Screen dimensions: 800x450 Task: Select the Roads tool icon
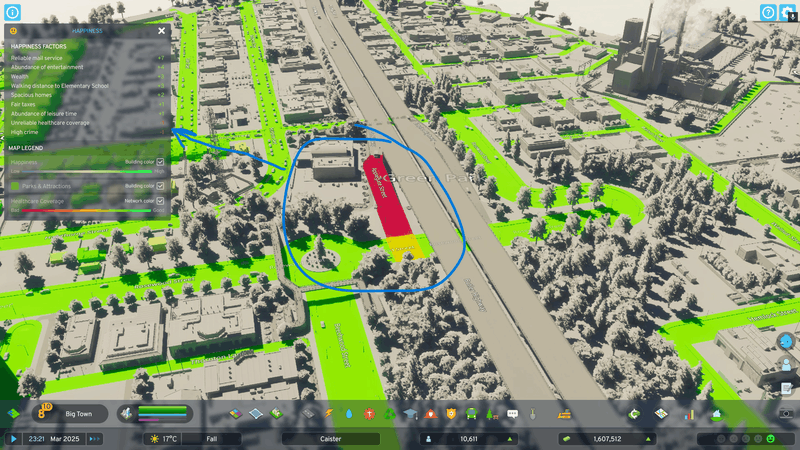(308, 414)
